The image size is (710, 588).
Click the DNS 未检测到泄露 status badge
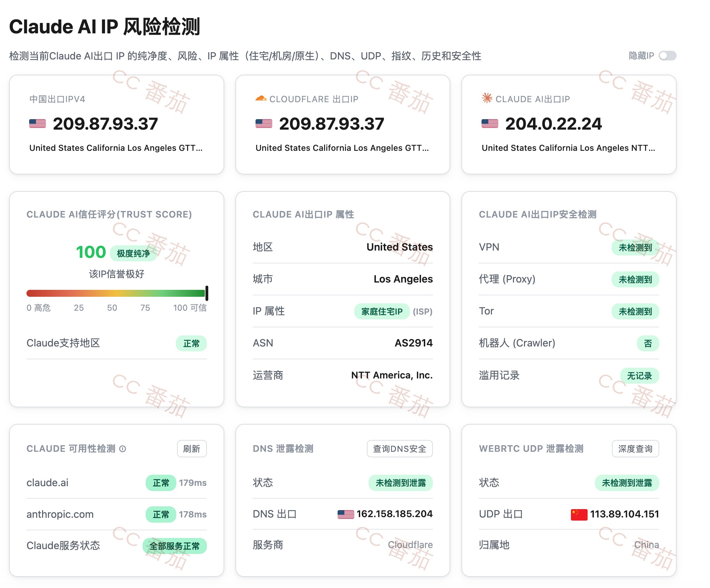click(x=401, y=483)
